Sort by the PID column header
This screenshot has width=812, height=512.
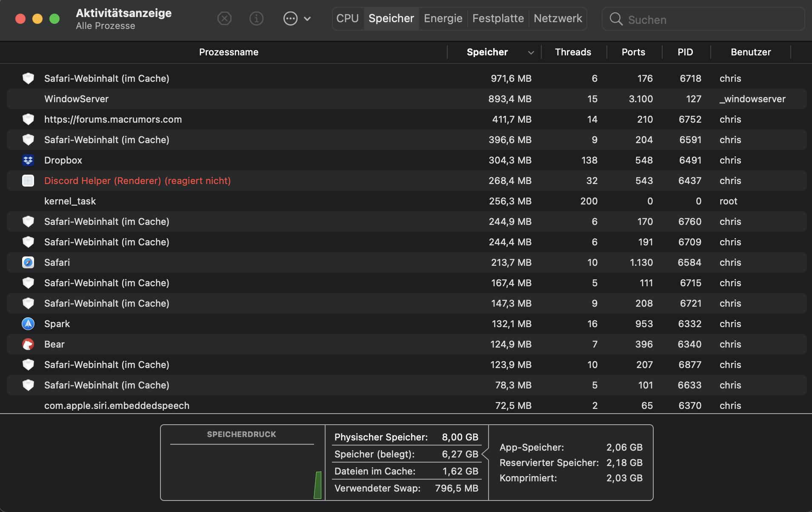[x=685, y=52]
